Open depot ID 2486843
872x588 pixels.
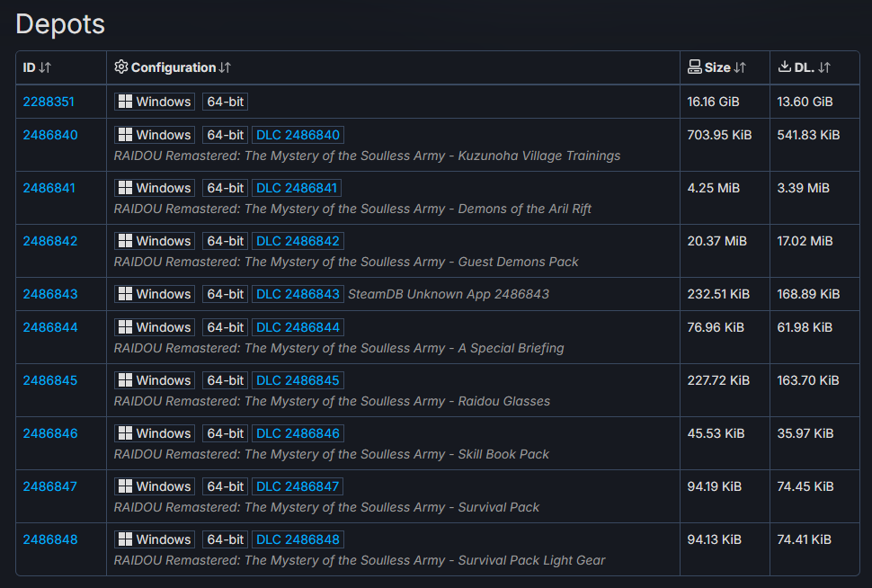pos(50,294)
